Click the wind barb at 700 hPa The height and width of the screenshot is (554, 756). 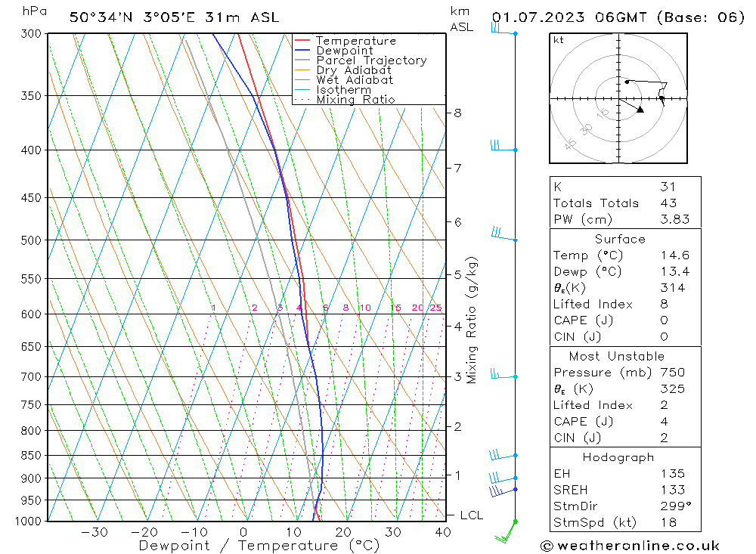coord(503,373)
